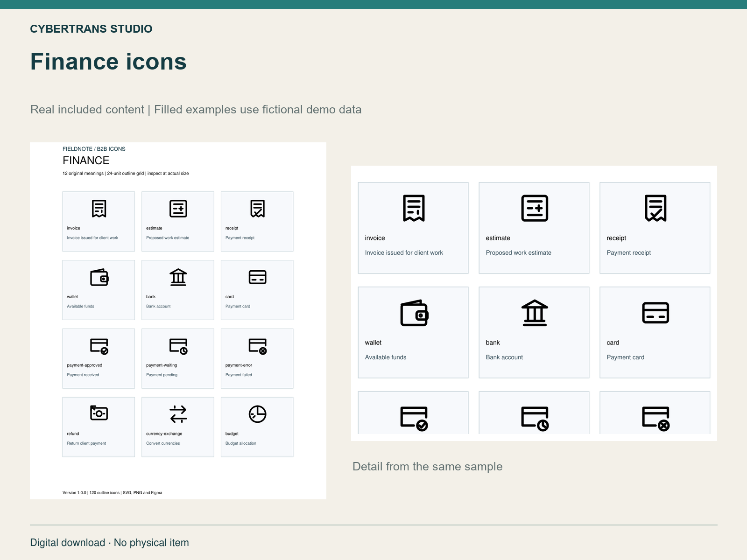
Task: Select the wallet icon in the full sample sheet
Action: (99, 277)
